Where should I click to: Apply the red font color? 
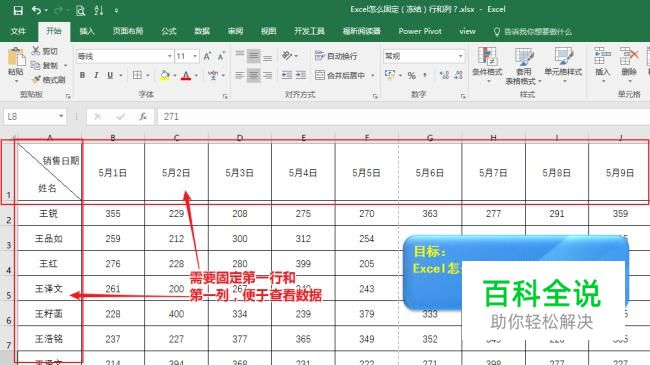[x=186, y=75]
